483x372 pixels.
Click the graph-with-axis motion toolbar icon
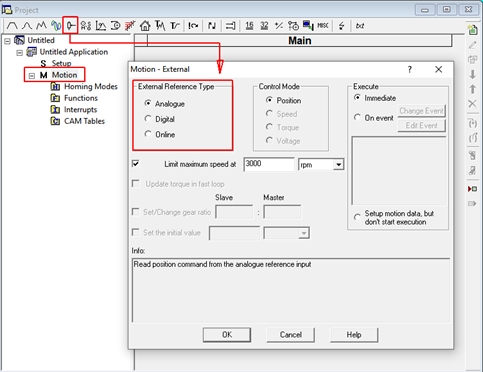100,26
